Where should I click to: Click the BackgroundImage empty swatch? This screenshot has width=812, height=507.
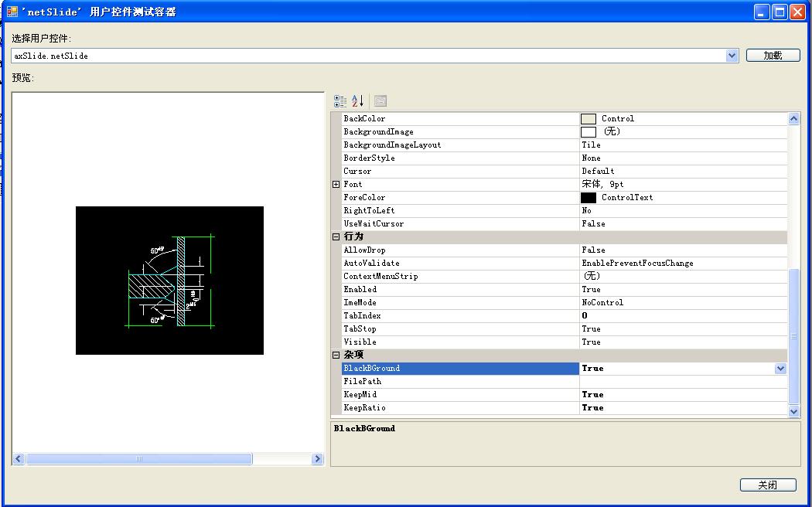coord(589,132)
